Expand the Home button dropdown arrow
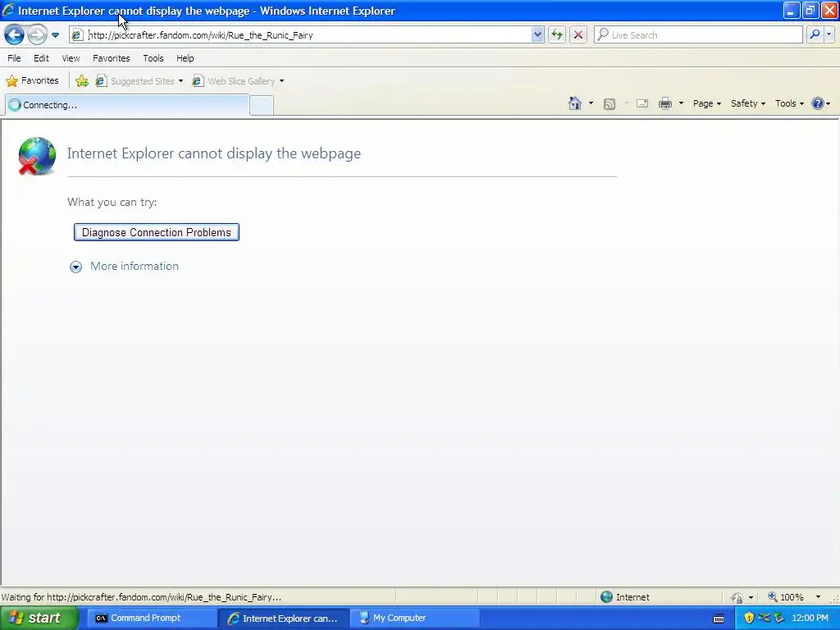Viewport: 840px width, 630px height. tap(591, 103)
